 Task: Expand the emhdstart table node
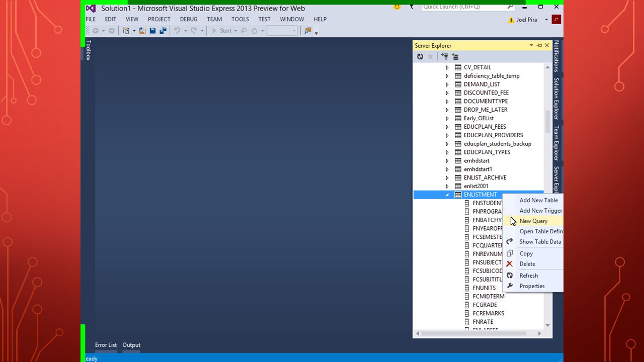pyautogui.click(x=447, y=161)
